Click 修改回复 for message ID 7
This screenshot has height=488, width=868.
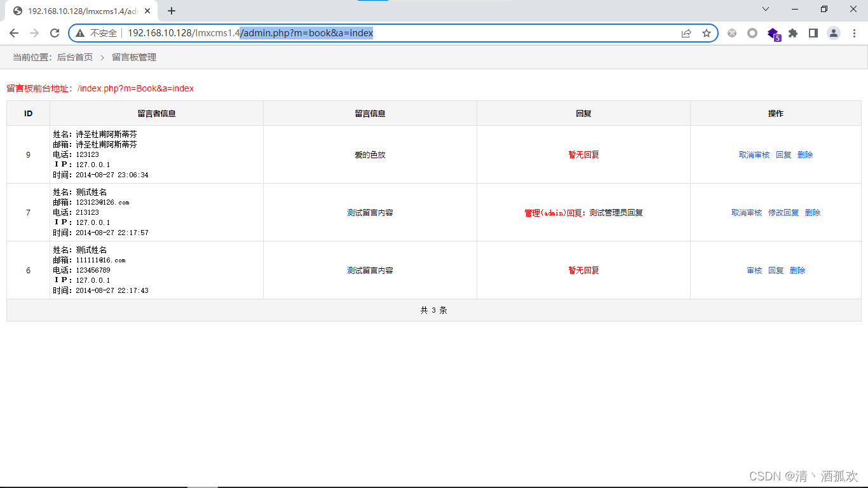coord(783,213)
